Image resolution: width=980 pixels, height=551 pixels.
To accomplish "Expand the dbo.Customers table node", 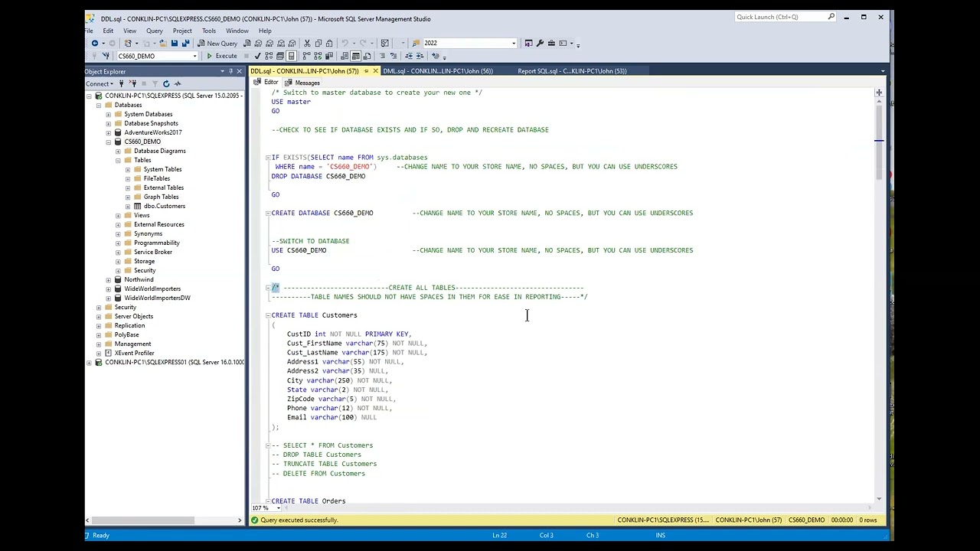I will 128,206.
